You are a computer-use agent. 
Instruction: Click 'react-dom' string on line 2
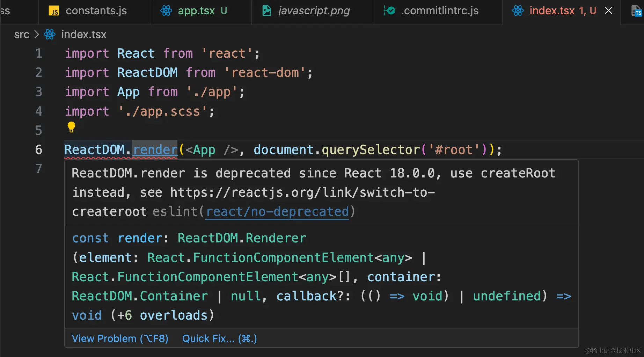click(x=265, y=73)
